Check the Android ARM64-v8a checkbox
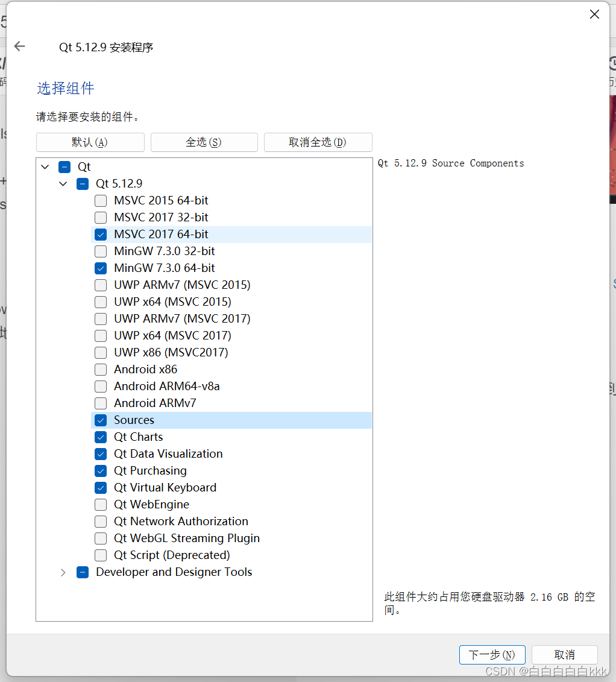The image size is (616, 682). point(101,387)
